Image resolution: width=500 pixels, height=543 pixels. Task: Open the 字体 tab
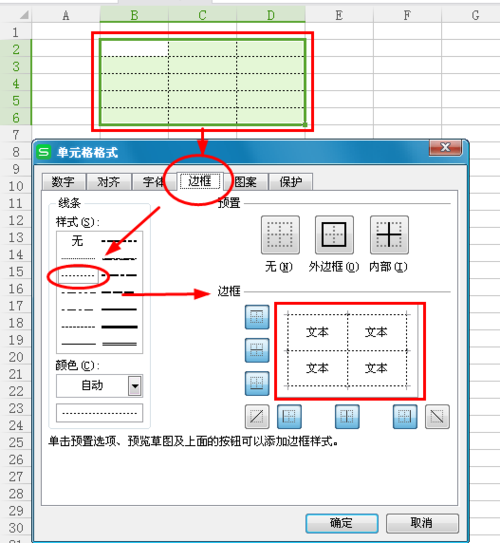pos(154,181)
